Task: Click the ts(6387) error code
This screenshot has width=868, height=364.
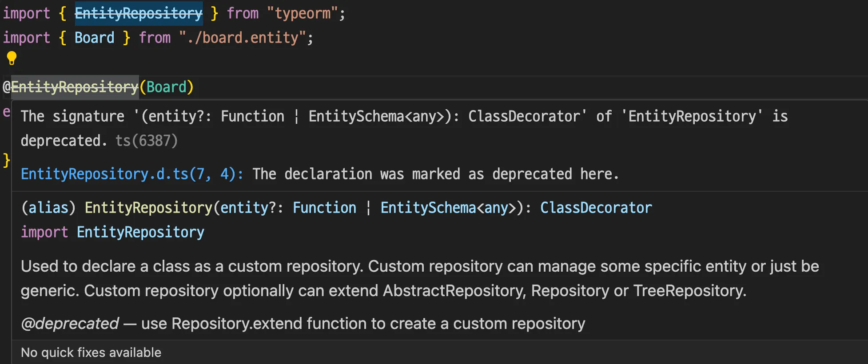Action: pyautogui.click(x=147, y=141)
